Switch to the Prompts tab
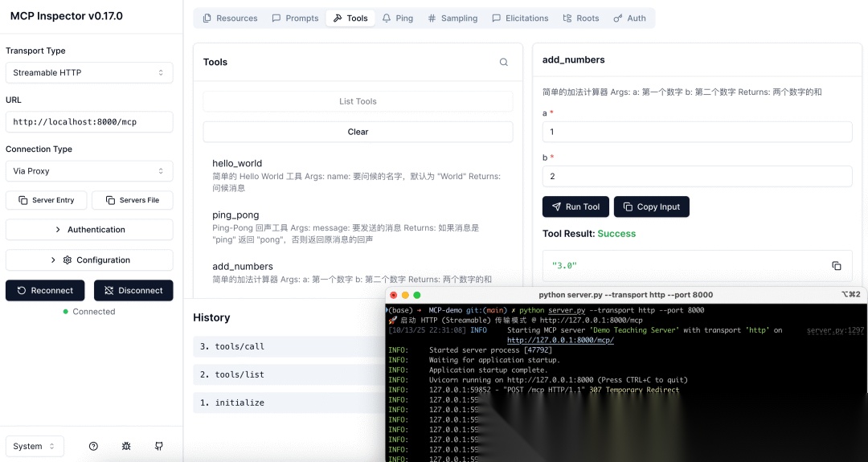Viewport: 868px width, 462px height. 295,18
